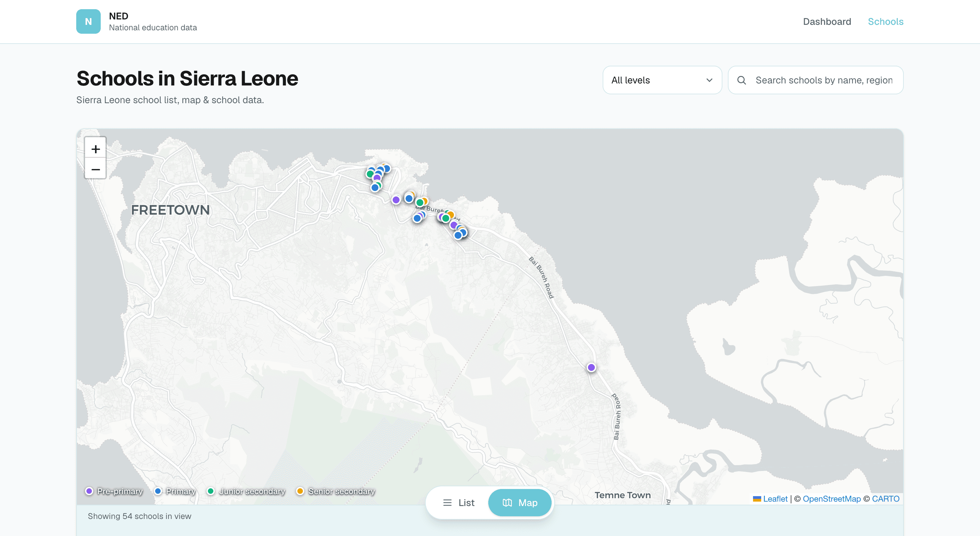
Task: Click the NED logo tile
Action: pyautogui.click(x=88, y=22)
